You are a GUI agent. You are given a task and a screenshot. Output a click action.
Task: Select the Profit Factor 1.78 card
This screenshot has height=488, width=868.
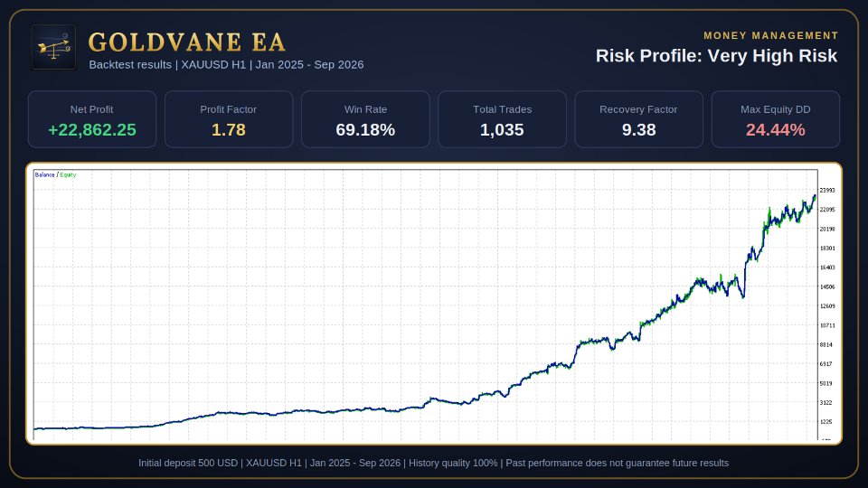[229, 119]
